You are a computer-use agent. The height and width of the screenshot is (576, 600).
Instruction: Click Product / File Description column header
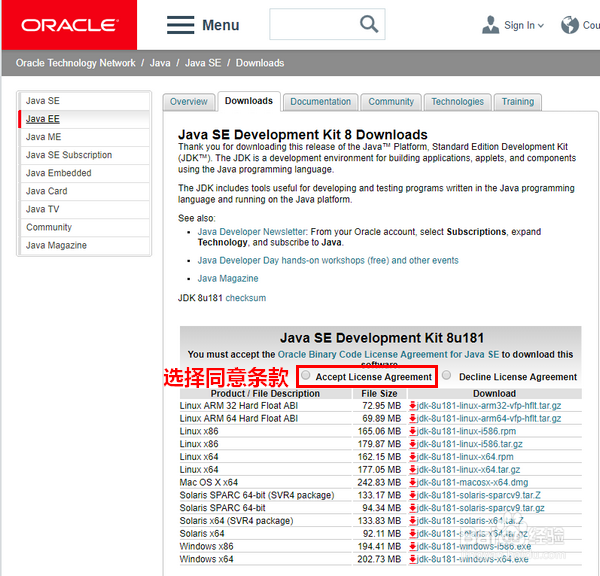pyautogui.click(x=265, y=393)
